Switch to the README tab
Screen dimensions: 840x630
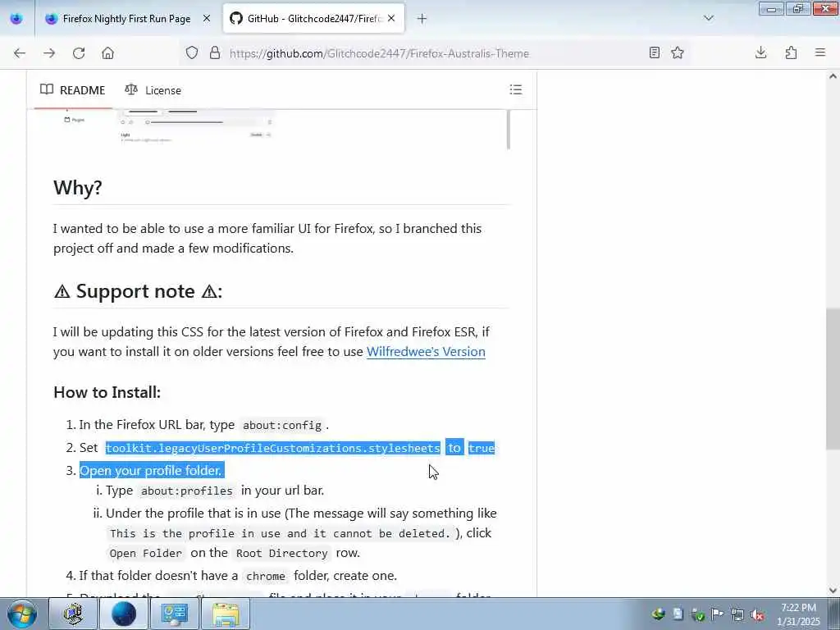(73, 90)
